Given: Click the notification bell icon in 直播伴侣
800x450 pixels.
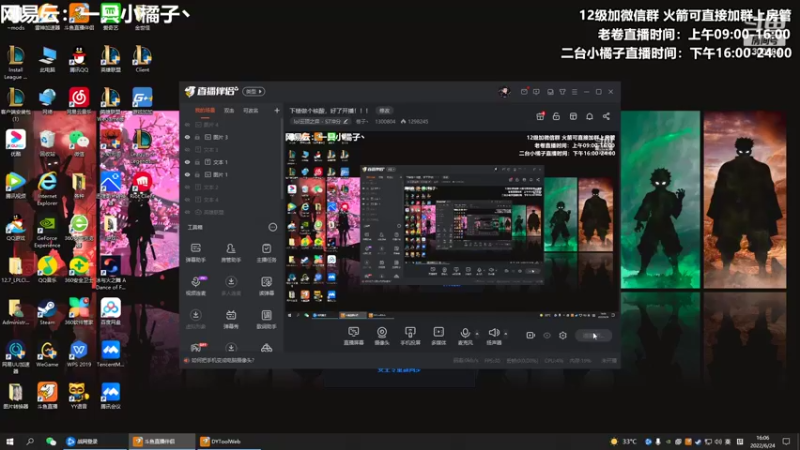Looking at the screenshot, I should point(589,116).
